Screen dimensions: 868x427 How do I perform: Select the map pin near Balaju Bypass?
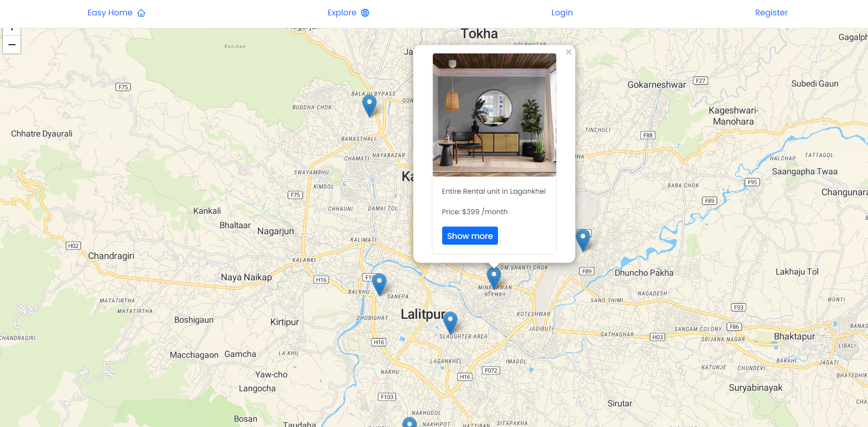click(x=369, y=106)
